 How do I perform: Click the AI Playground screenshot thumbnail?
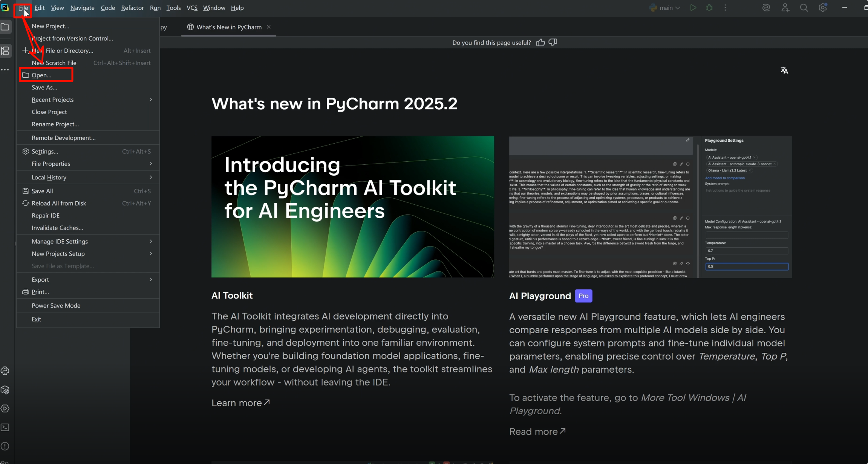coord(651,207)
